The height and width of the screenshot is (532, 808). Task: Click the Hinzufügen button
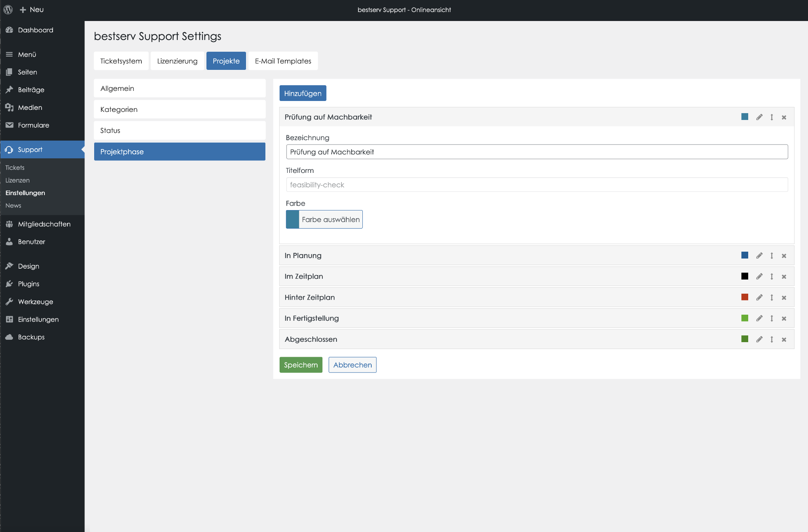point(303,93)
